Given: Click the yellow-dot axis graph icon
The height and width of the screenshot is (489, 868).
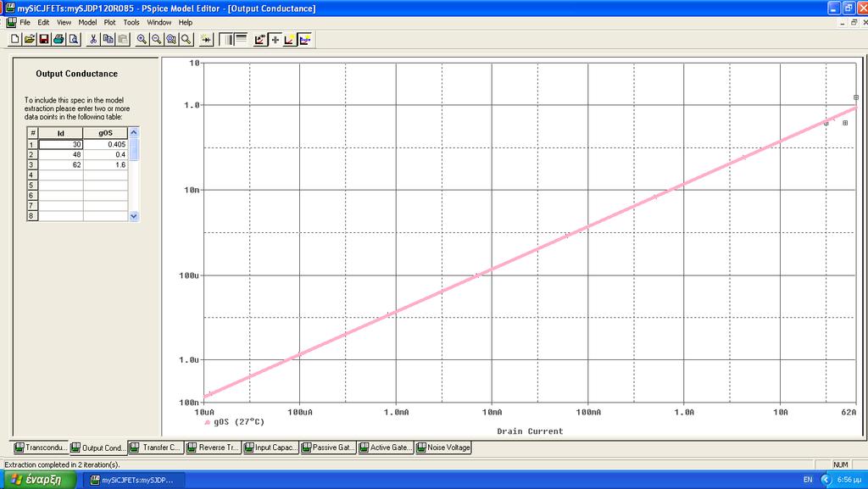Looking at the screenshot, I should 290,39.
